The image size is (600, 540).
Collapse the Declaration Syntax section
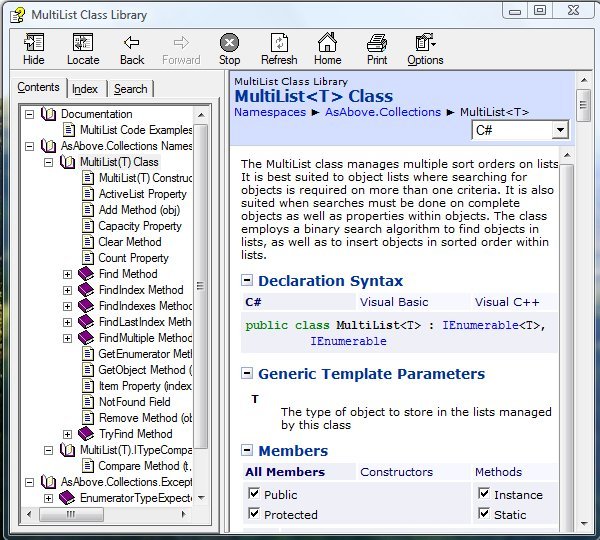pos(247,281)
